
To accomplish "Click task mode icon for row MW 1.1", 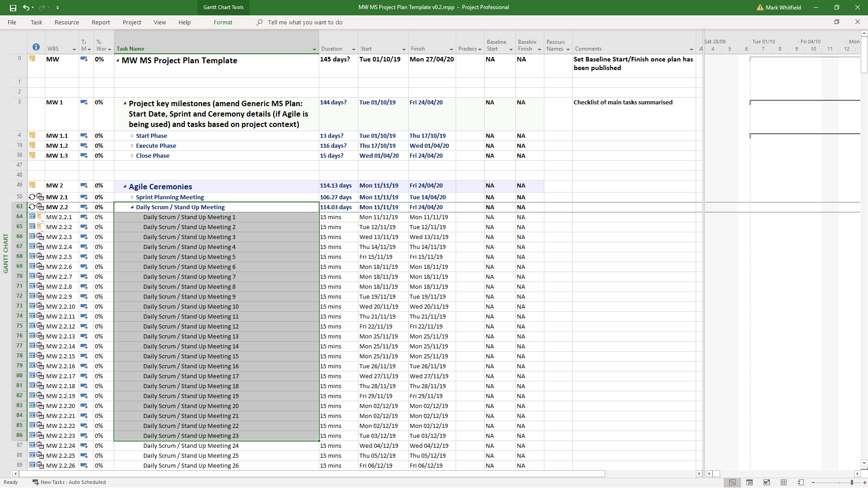I will click(84, 136).
